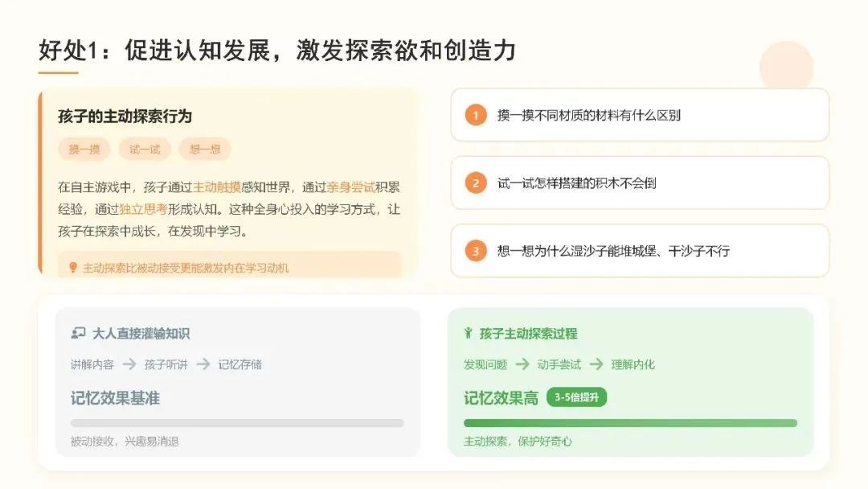This screenshot has width=868, height=489.
Task: Select the 想一想 tag
Action: coord(205,149)
